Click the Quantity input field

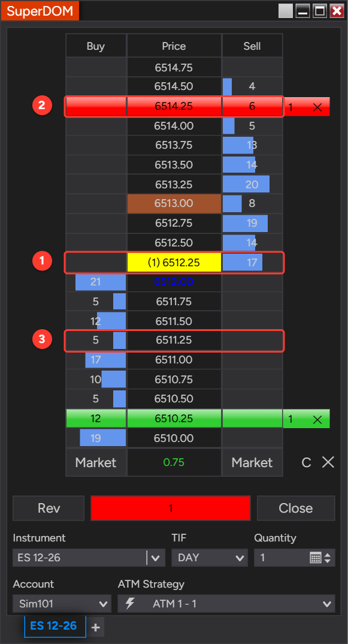(x=282, y=558)
